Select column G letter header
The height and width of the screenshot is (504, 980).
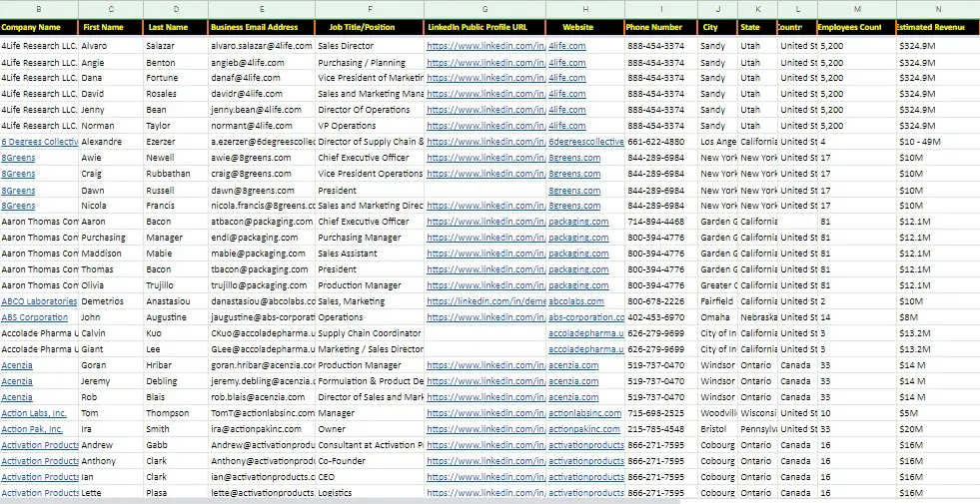[x=485, y=9]
